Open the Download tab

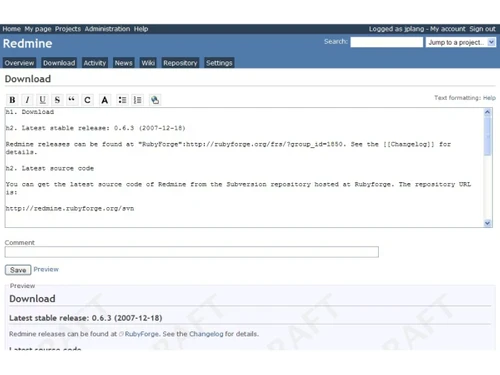[x=59, y=63]
